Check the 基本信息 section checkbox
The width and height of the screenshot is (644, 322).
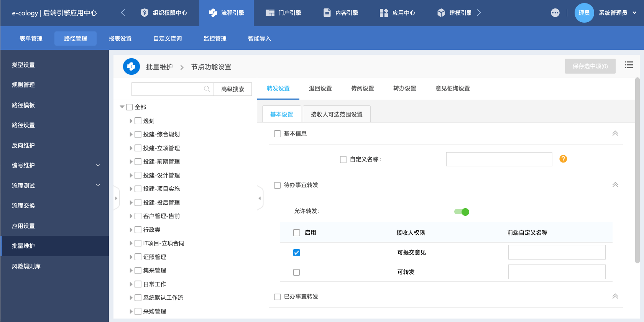277,134
